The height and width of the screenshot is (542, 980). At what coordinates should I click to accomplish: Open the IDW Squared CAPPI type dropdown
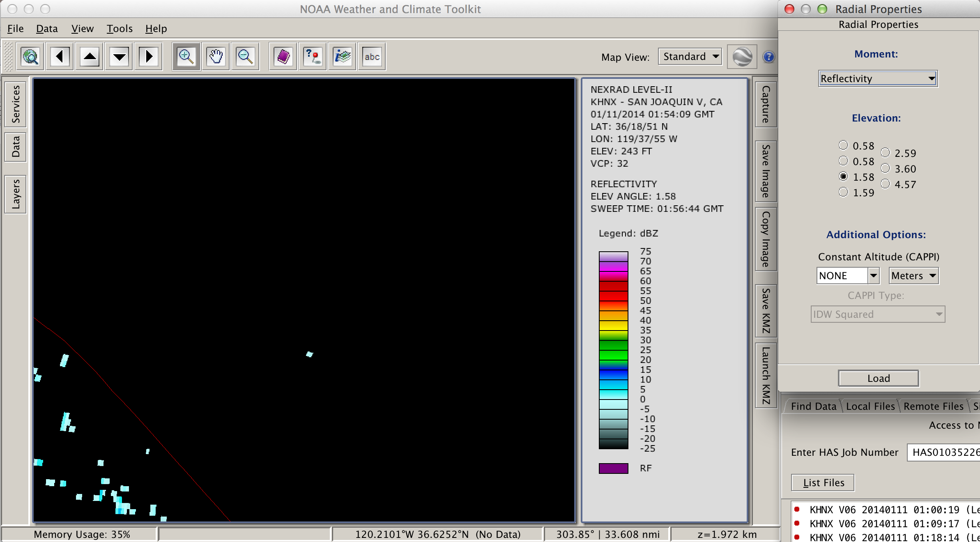coord(878,314)
